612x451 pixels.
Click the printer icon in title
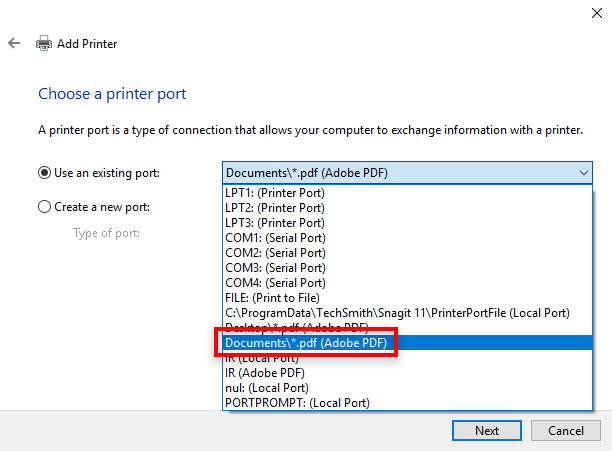coord(44,44)
